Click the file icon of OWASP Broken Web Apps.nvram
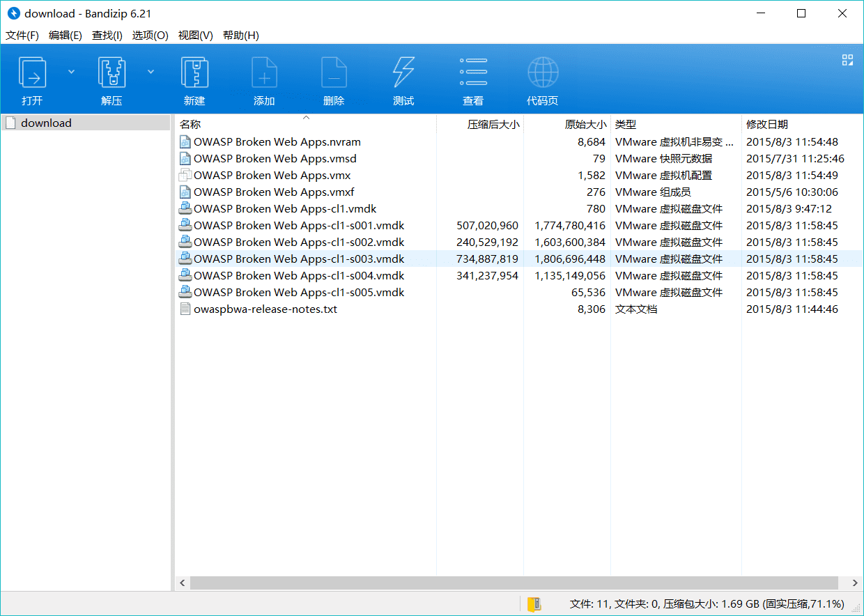 (x=185, y=141)
